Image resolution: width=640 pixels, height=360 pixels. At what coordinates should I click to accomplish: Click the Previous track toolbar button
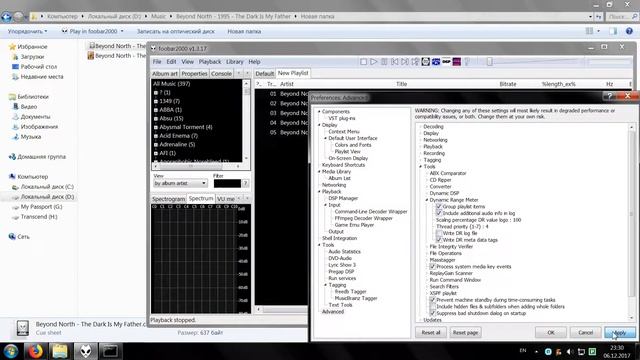394,62
